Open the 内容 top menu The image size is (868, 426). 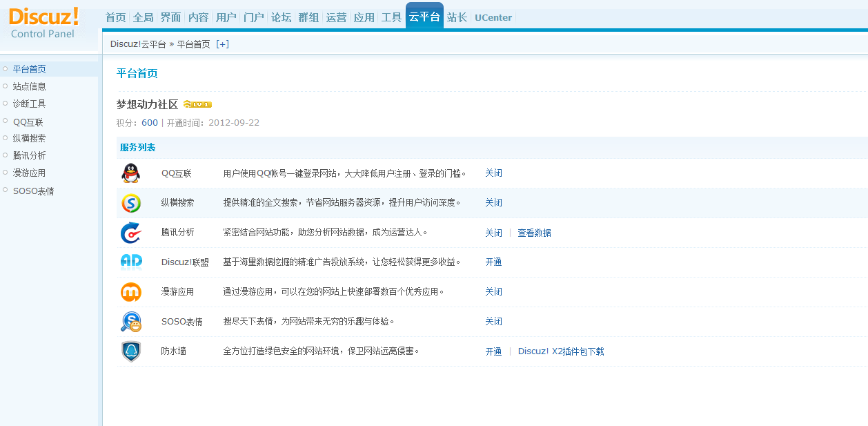point(199,17)
